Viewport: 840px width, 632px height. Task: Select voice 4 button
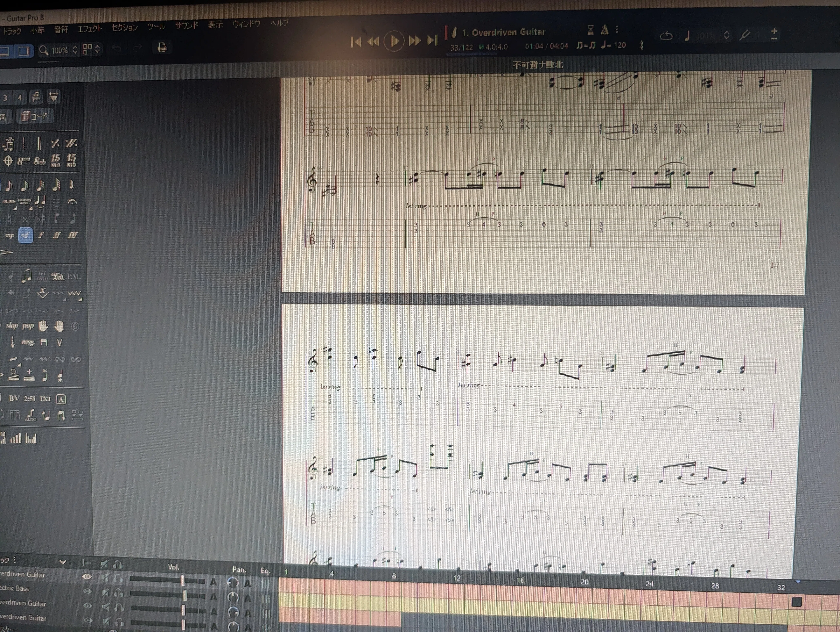[20, 98]
